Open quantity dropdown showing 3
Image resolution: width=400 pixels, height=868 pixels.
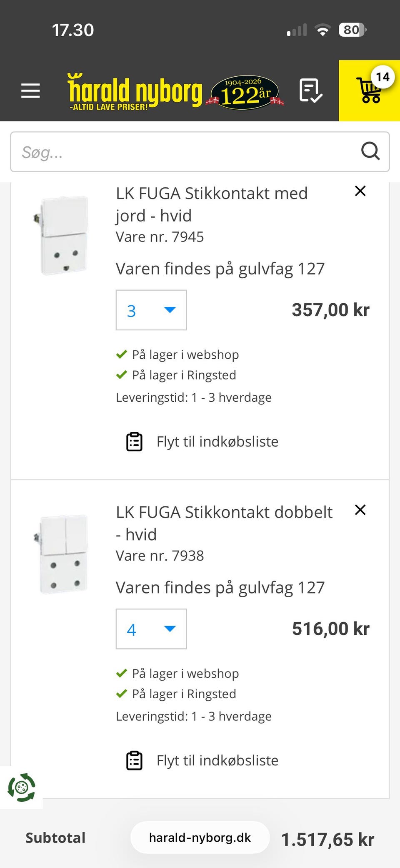coord(151,310)
